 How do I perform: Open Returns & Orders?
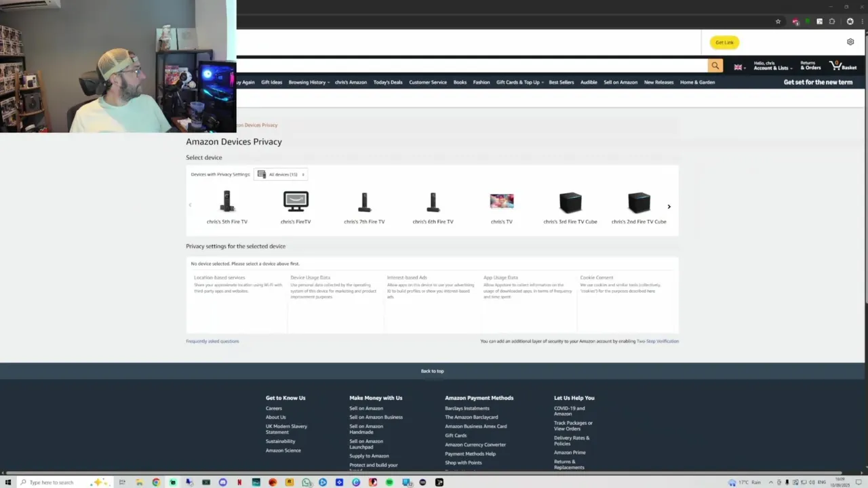810,66
